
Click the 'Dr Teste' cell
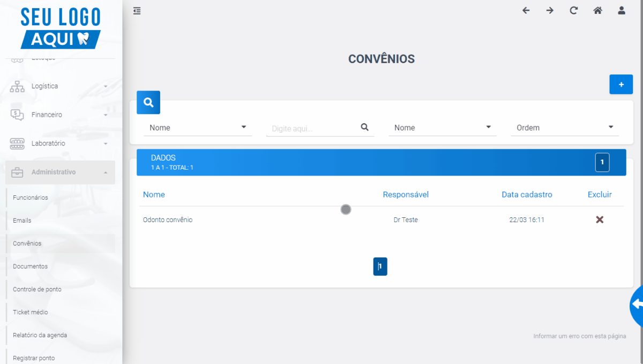pos(406,220)
